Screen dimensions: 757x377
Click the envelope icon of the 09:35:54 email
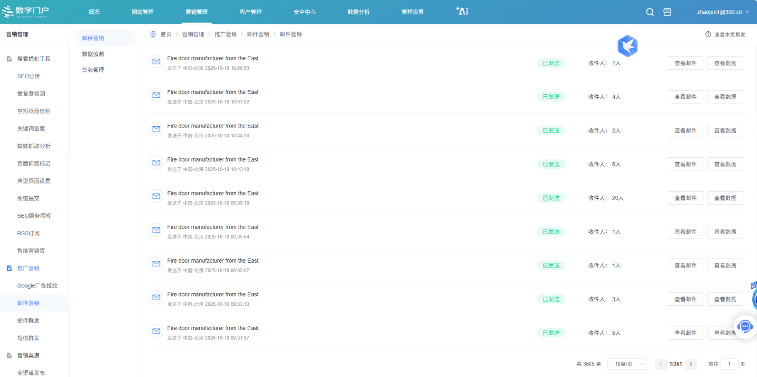156,230
